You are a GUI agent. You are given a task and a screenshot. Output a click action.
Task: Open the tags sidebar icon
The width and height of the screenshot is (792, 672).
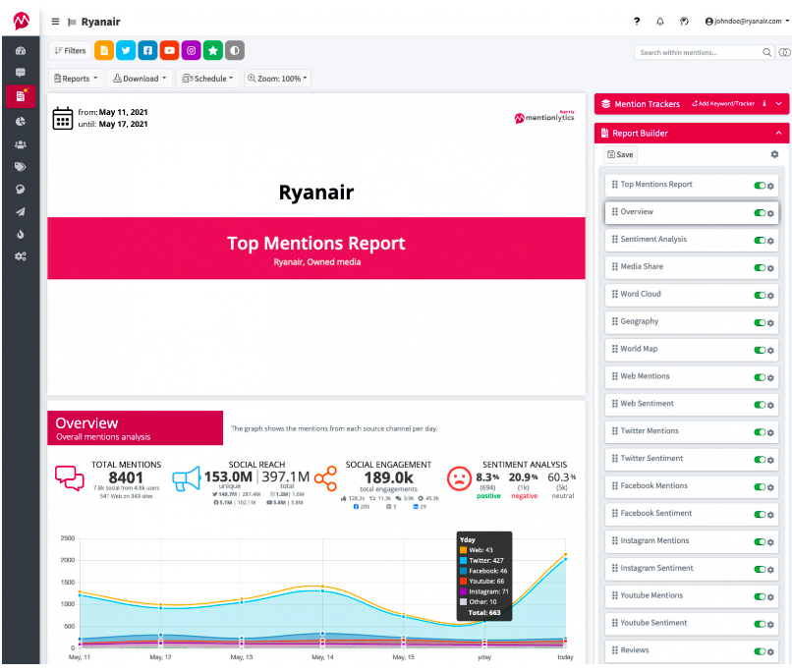click(21, 167)
